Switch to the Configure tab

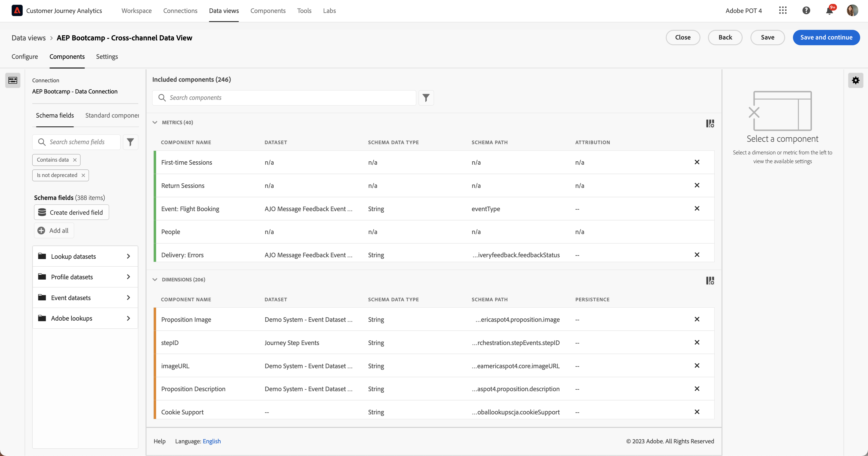[x=25, y=57]
